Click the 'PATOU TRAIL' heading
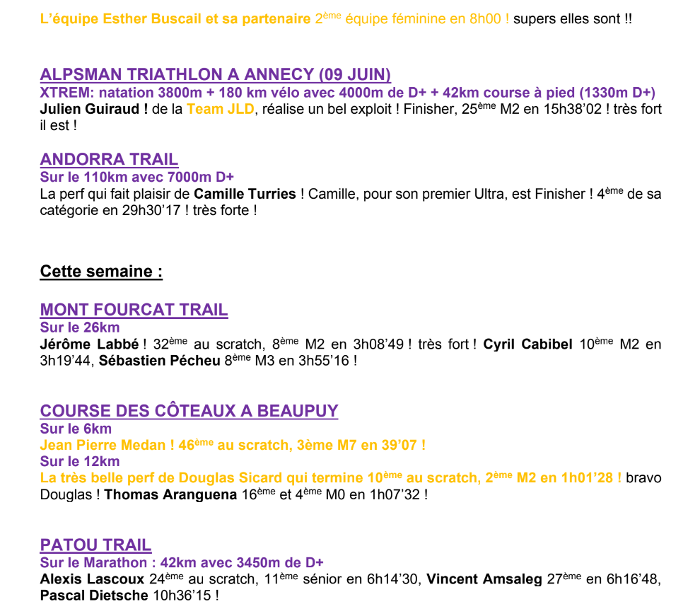Image resolution: width=700 pixels, height=604 pixels. (95, 545)
